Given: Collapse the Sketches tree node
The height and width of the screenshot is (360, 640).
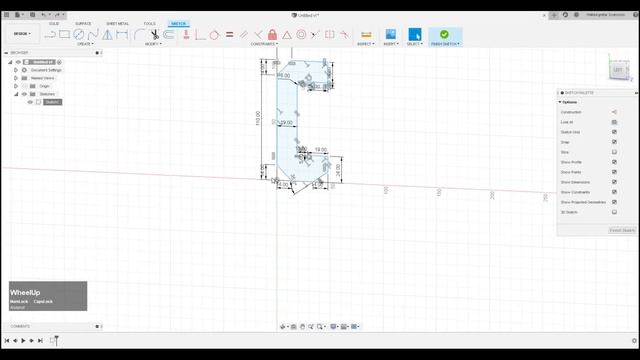Looking at the screenshot, I should (16, 94).
